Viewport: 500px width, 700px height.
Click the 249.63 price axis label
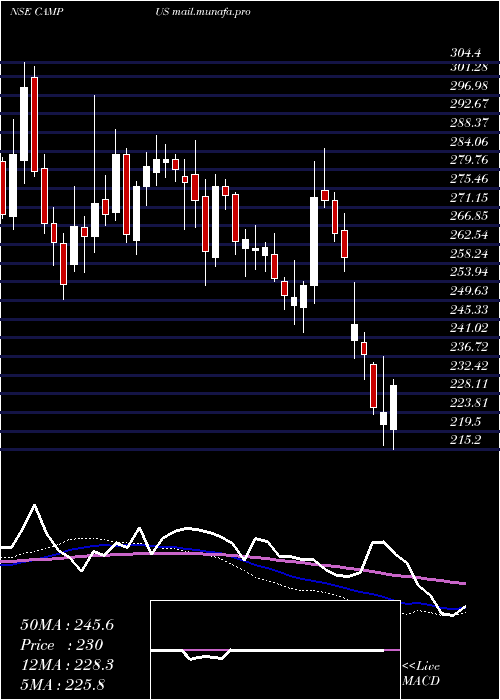coord(469,291)
